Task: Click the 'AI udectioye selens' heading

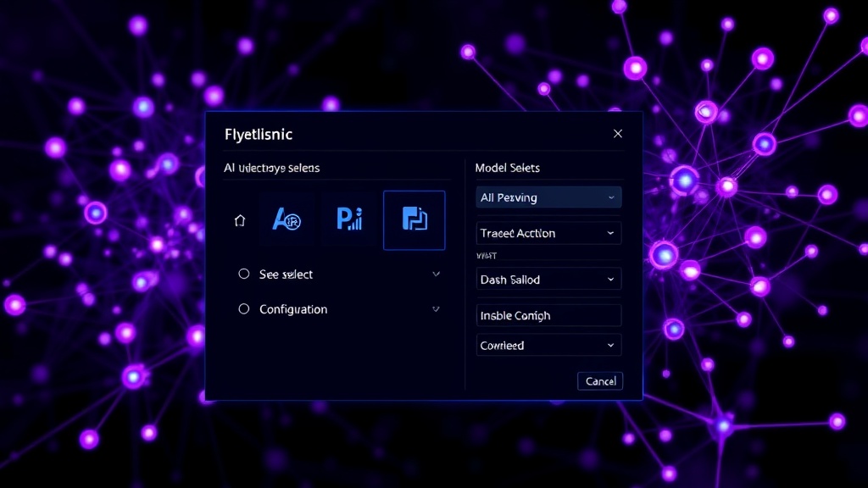Action: point(271,168)
